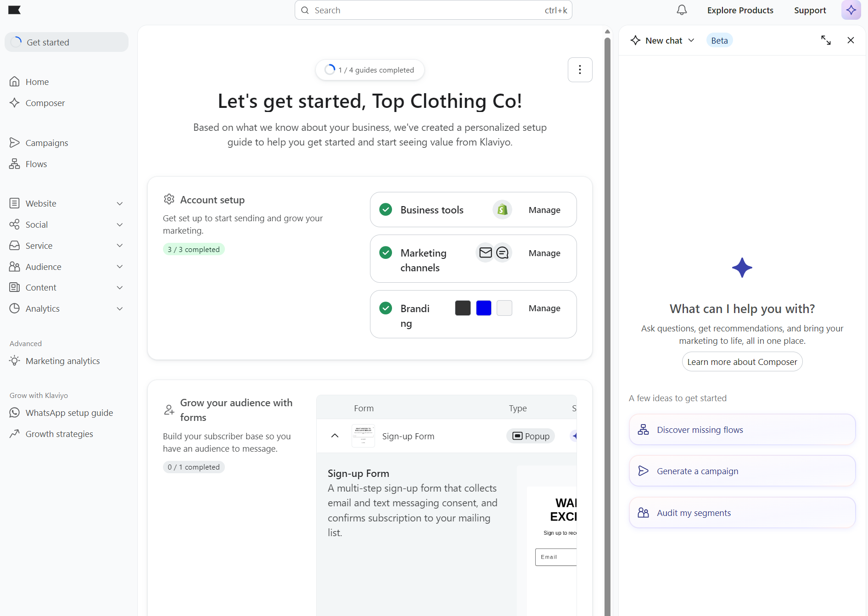The image size is (868, 616).
Task: Open Growth strategies
Action: [x=59, y=434]
